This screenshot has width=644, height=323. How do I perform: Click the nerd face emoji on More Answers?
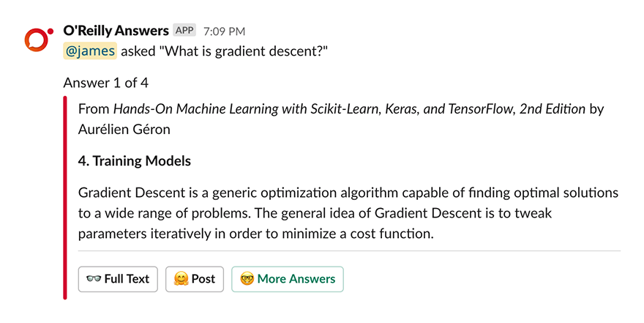click(x=247, y=279)
